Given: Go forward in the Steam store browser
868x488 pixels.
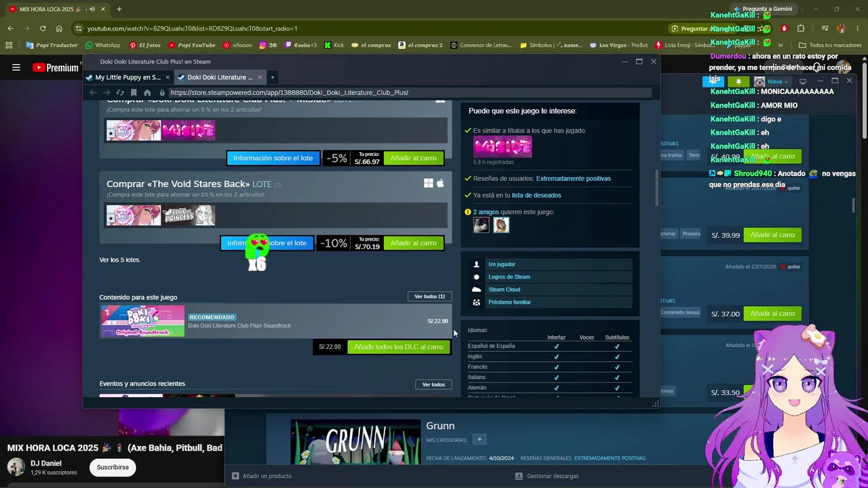Looking at the screenshot, I should click(106, 92).
